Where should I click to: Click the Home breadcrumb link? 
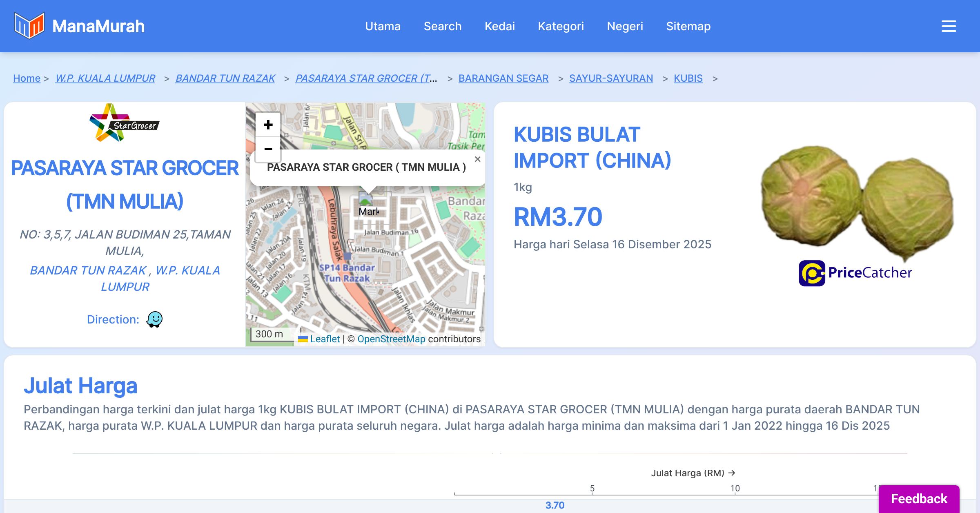click(x=27, y=78)
